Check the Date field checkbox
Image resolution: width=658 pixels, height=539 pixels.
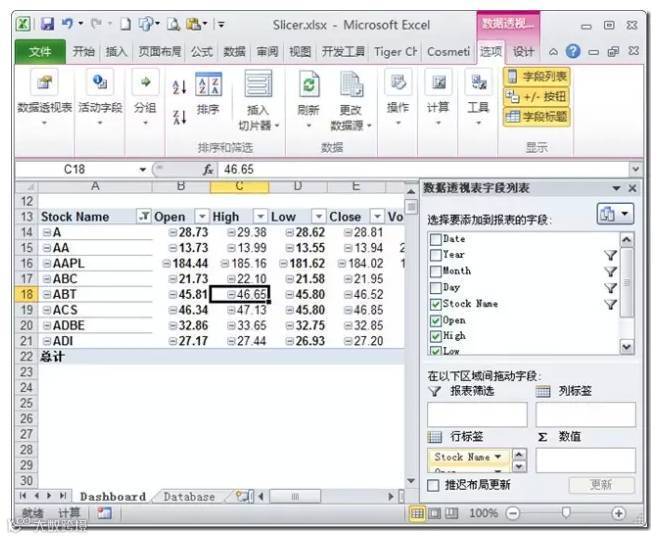[x=436, y=239]
